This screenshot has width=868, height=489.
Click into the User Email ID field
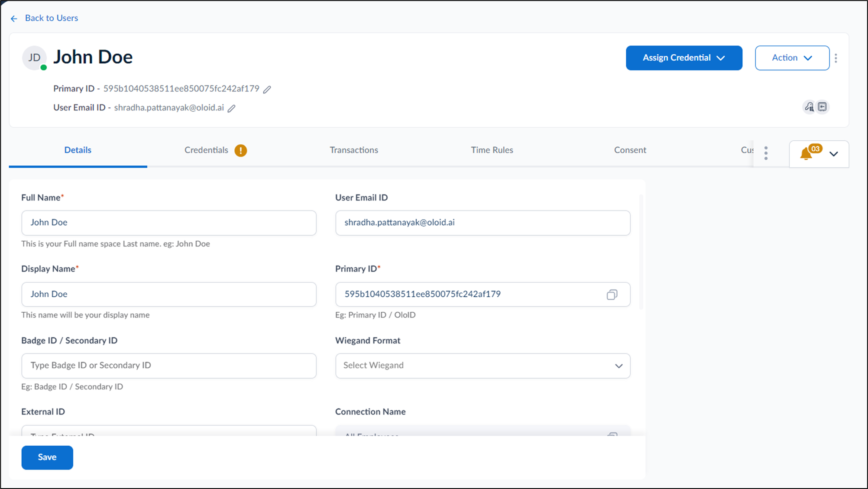click(483, 223)
